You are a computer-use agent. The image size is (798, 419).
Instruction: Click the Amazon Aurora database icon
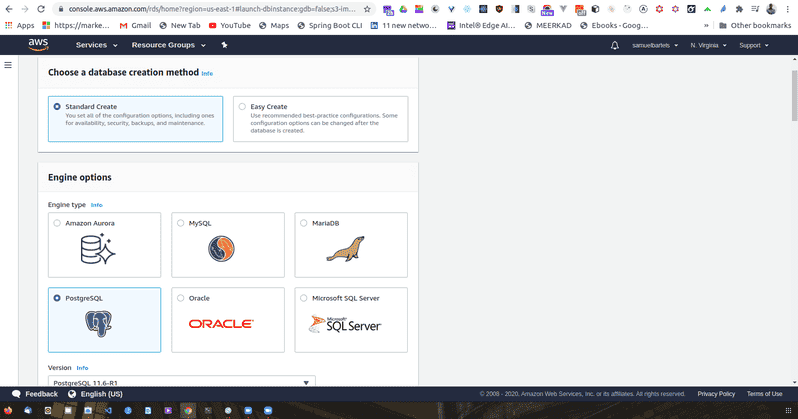[98, 249]
